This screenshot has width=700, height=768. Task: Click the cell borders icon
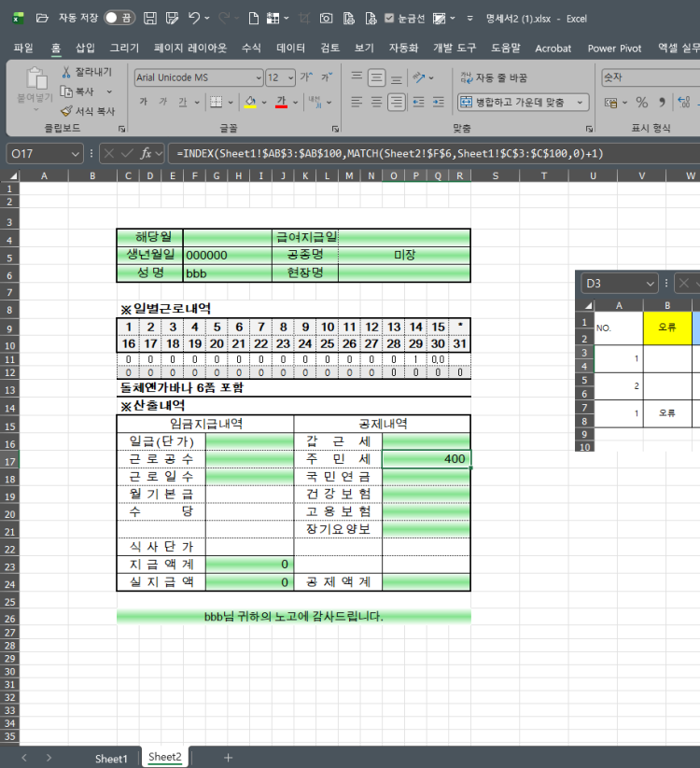pos(216,102)
